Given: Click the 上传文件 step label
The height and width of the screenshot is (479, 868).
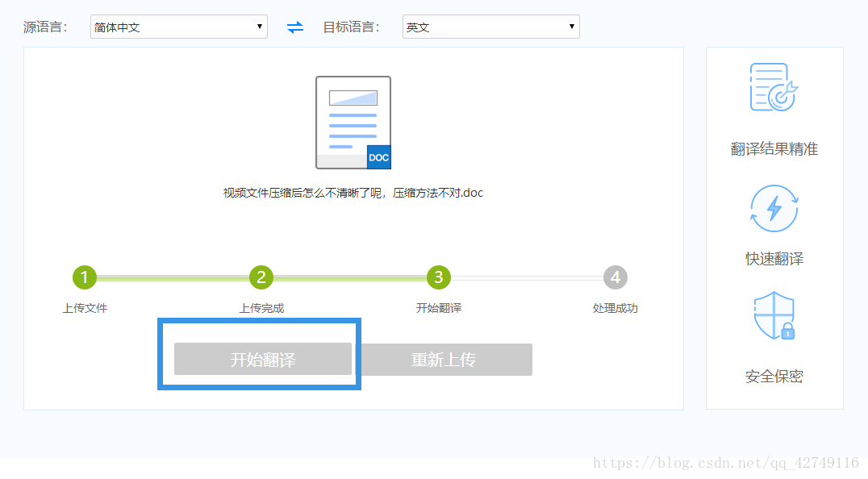Looking at the screenshot, I should click(85, 308).
